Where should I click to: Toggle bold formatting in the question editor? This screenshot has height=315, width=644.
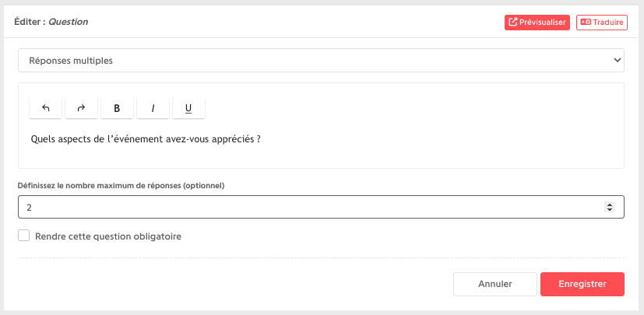[x=117, y=108]
